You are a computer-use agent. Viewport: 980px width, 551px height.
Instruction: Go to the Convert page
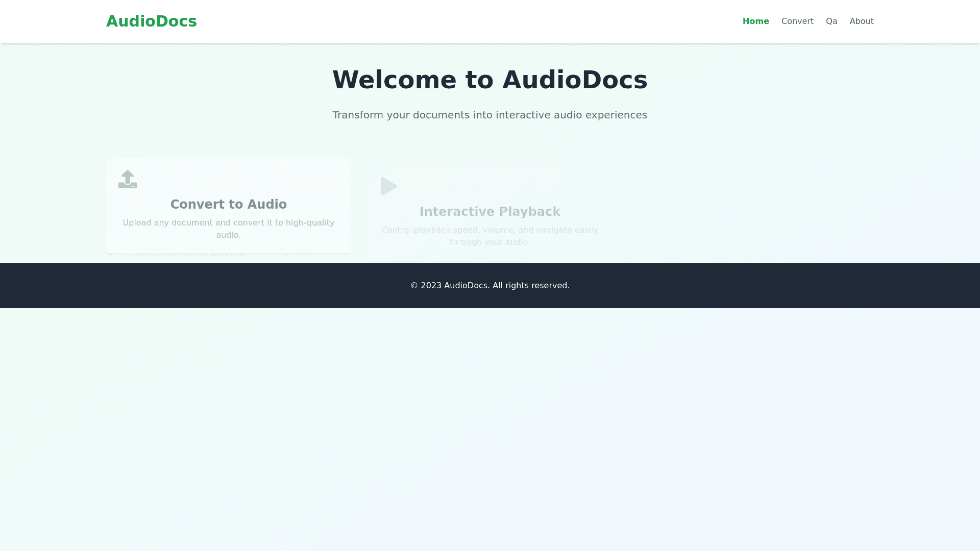pos(797,21)
